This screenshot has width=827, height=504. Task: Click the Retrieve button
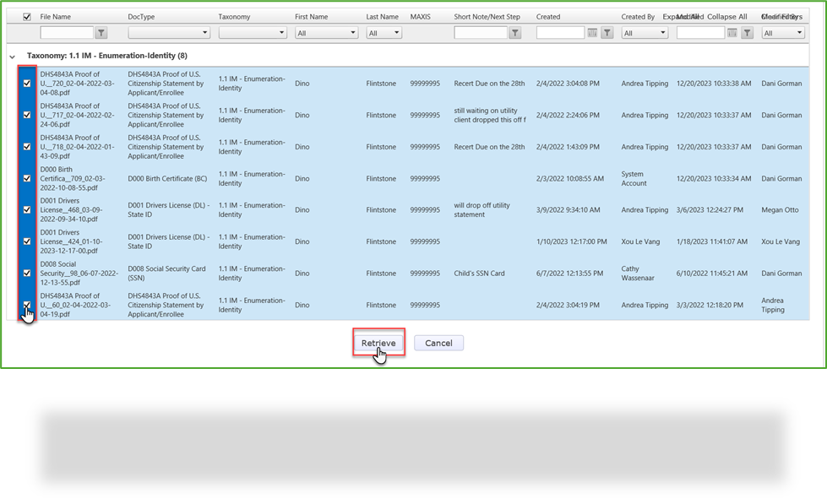[x=378, y=343]
